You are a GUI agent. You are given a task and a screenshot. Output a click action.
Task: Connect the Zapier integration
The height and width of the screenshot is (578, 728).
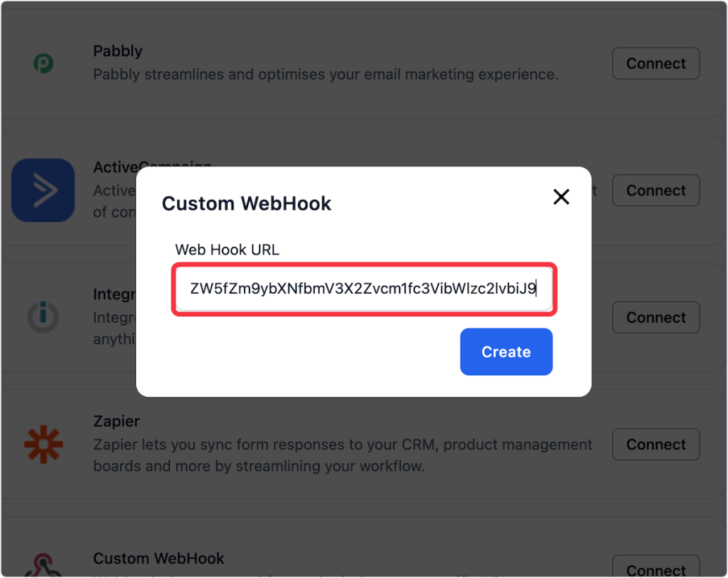pos(655,444)
